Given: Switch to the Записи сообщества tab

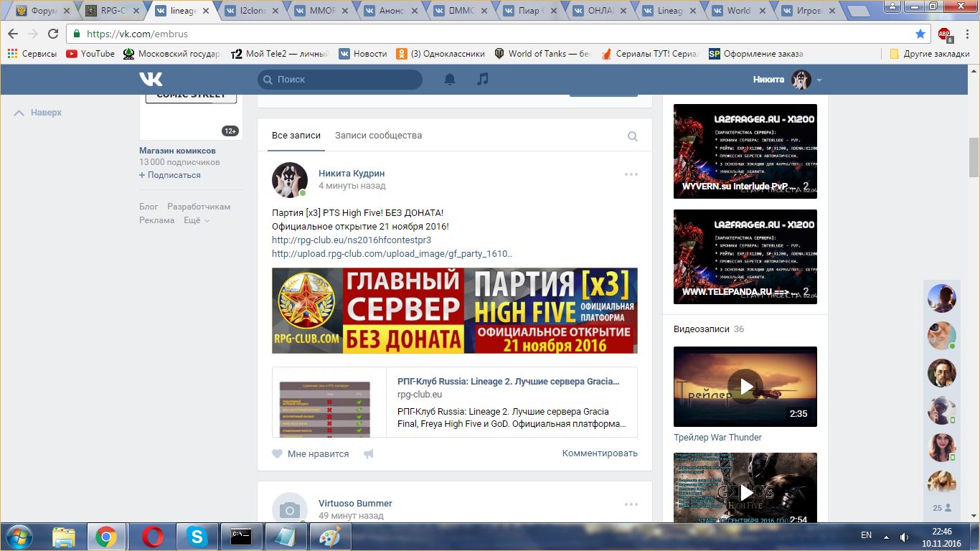Looking at the screenshot, I should [x=378, y=136].
